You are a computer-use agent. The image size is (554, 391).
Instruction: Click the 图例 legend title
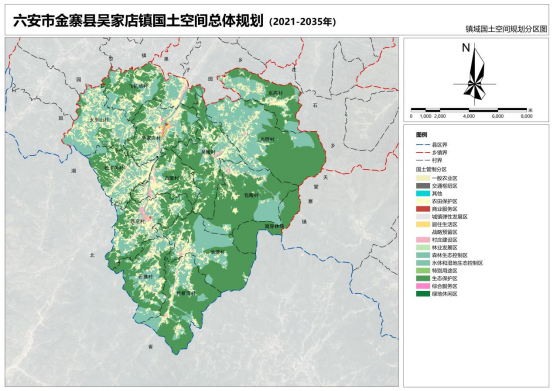coord(421,135)
